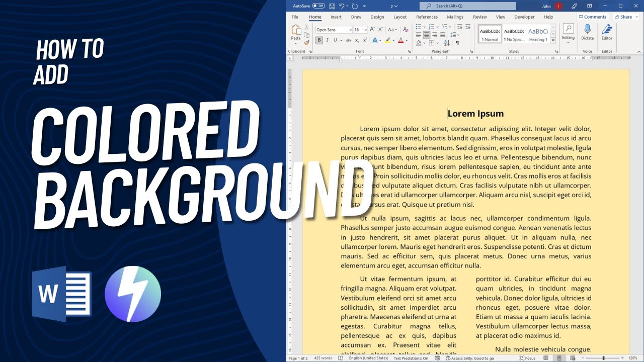Image resolution: width=644 pixels, height=362 pixels.
Task: Insert a bulleted list
Action: click(420, 27)
